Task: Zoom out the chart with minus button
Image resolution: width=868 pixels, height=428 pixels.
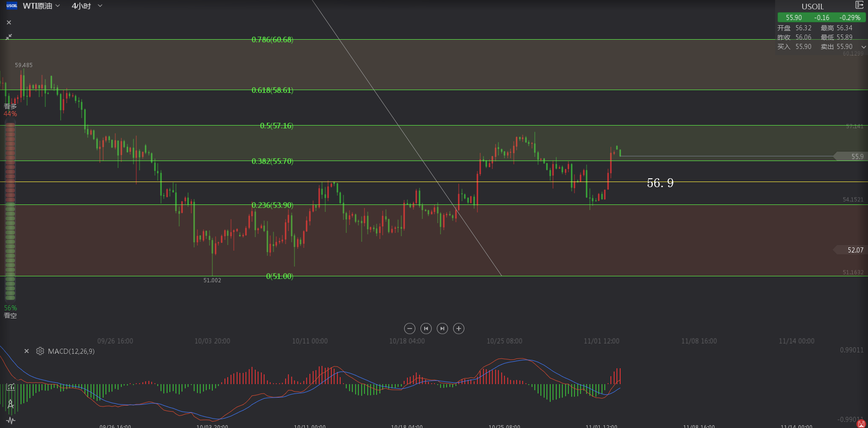Action: click(410, 329)
